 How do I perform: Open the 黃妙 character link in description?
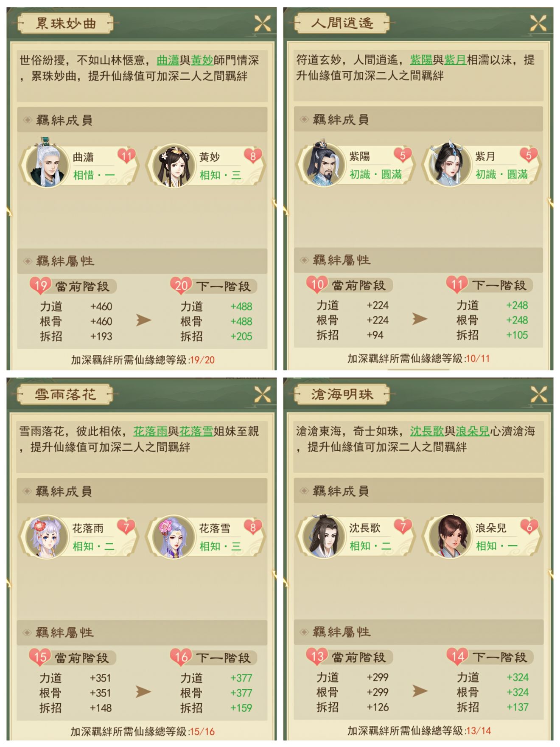coord(202,60)
